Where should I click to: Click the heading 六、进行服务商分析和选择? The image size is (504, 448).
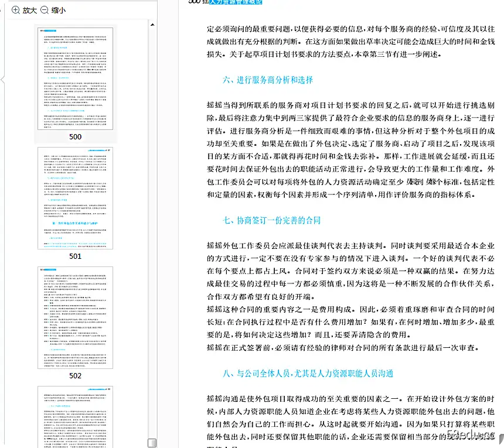(268, 80)
